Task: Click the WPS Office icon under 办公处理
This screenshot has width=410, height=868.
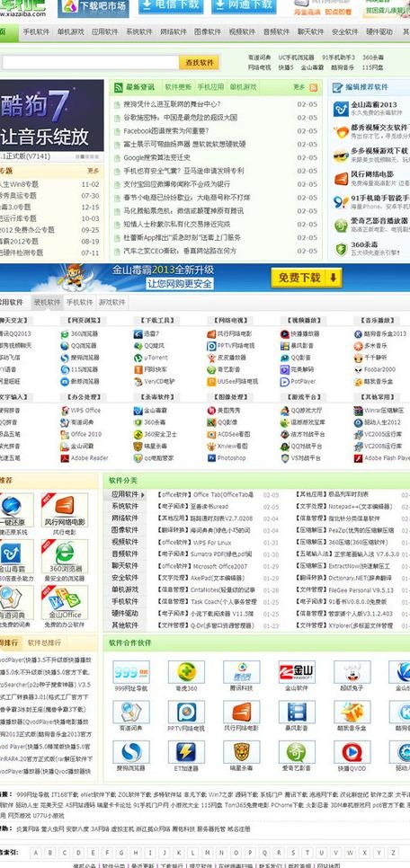Action: [65, 411]
